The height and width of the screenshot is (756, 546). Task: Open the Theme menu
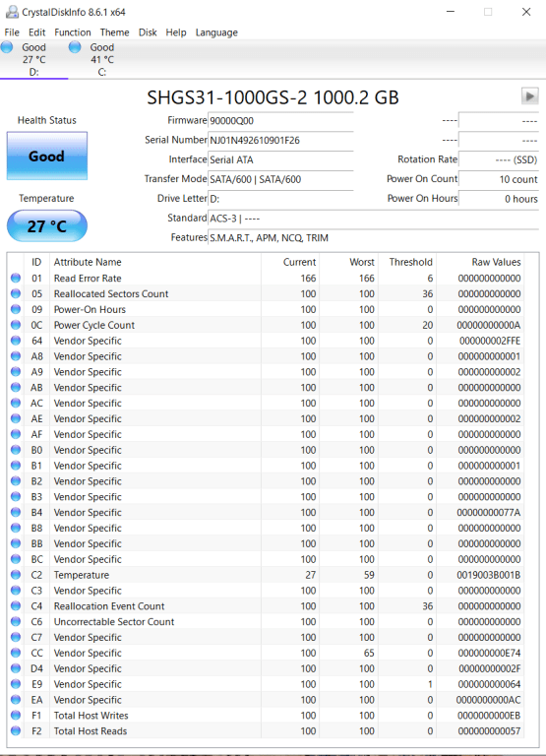[x=115, y=32]
